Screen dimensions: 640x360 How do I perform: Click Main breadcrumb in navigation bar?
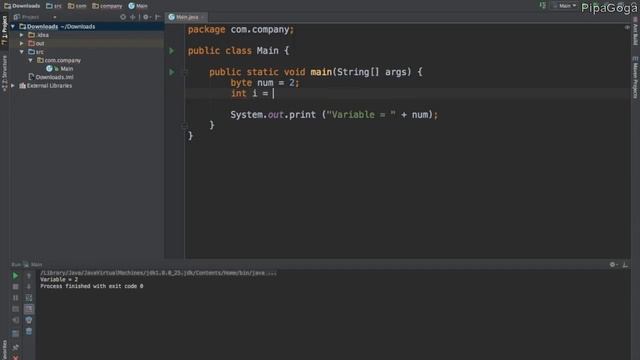pyautogui.click(x=138, y=6)
